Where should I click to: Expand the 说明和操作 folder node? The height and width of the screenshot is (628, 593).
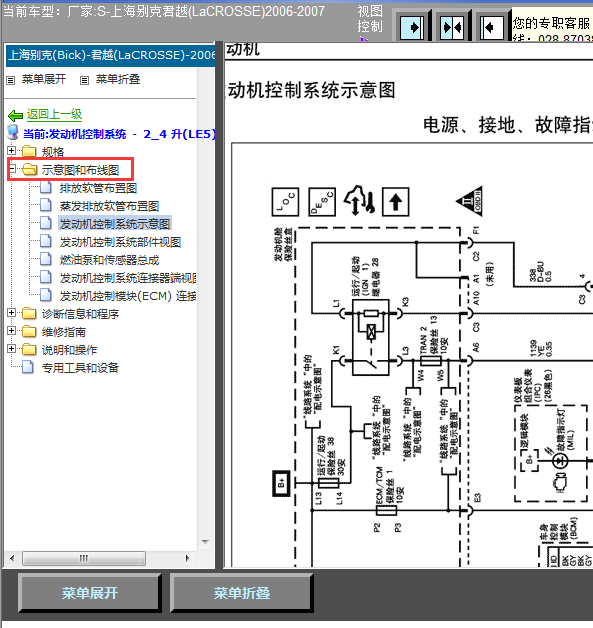tap(12, 348)
